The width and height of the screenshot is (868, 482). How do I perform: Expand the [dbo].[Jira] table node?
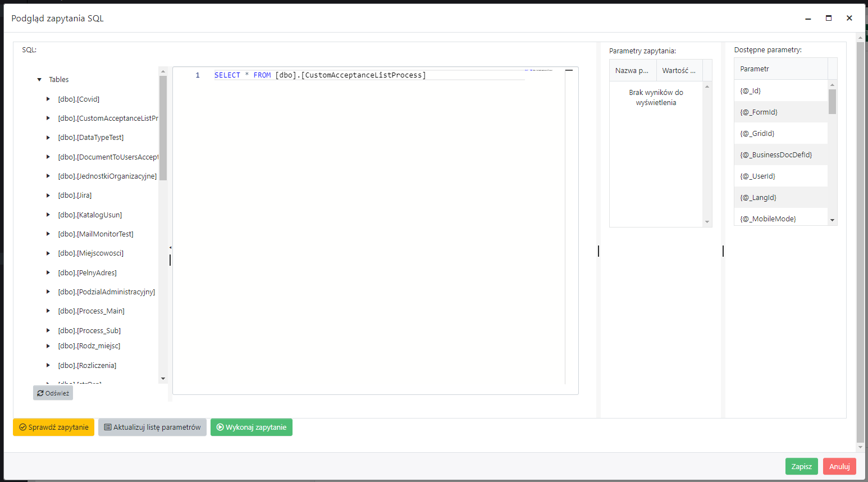pos(48,195)
